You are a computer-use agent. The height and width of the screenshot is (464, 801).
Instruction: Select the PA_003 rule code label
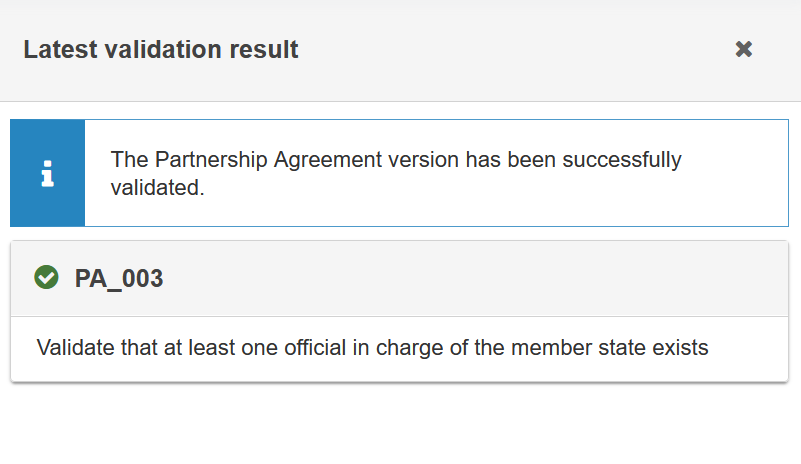119,279
